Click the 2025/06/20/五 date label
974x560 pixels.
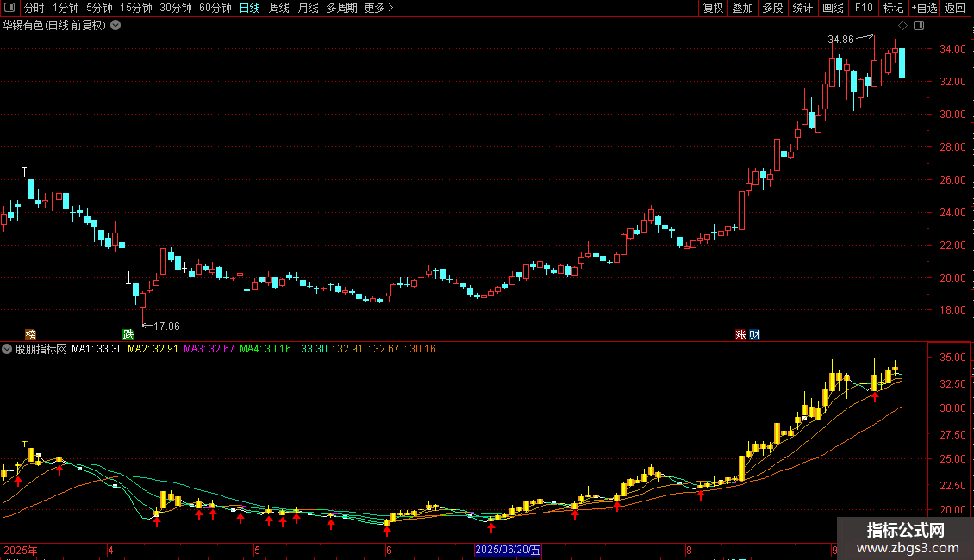click(x=509, y=550)
